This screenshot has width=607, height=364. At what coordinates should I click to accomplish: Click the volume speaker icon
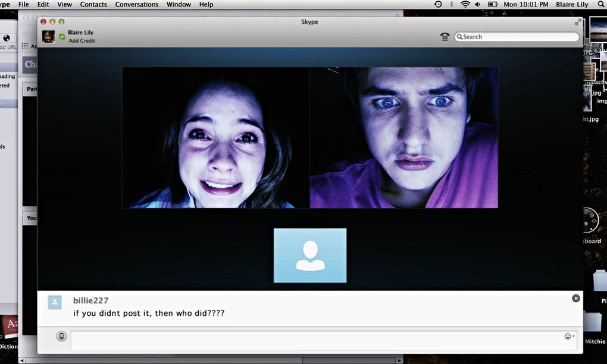coord(478,4)
